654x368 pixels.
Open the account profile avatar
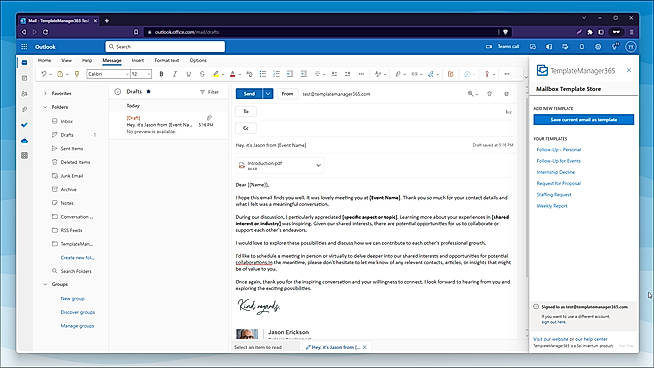[x=631, y=47]
